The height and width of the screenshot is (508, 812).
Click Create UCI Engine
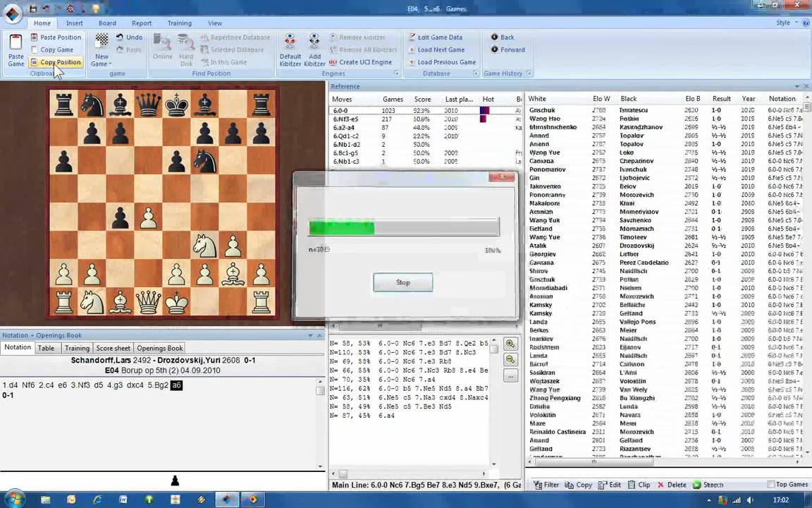coord(360,62)
